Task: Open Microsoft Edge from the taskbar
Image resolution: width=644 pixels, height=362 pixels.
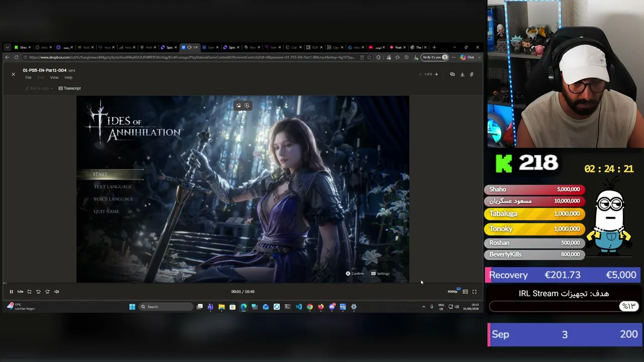Action: 244,307
